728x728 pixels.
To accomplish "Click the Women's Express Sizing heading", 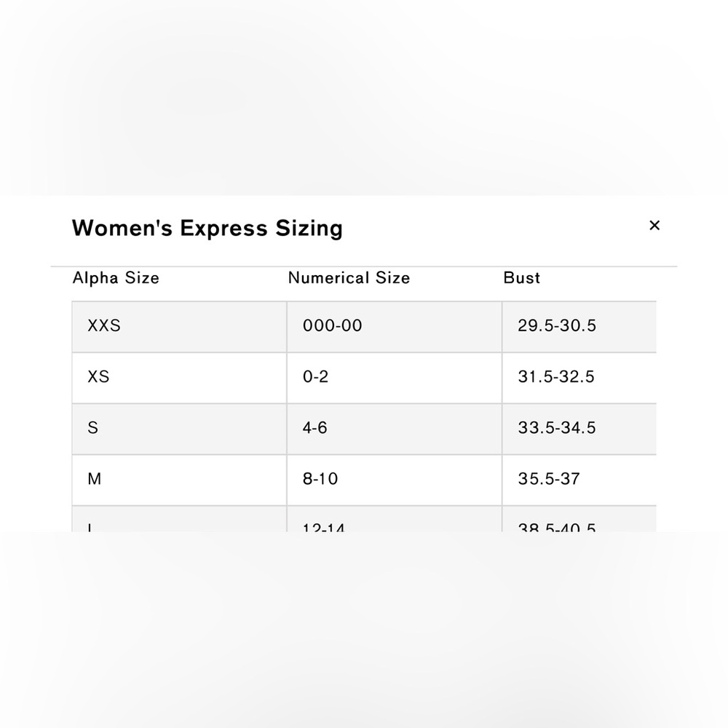I will point(207,228).
